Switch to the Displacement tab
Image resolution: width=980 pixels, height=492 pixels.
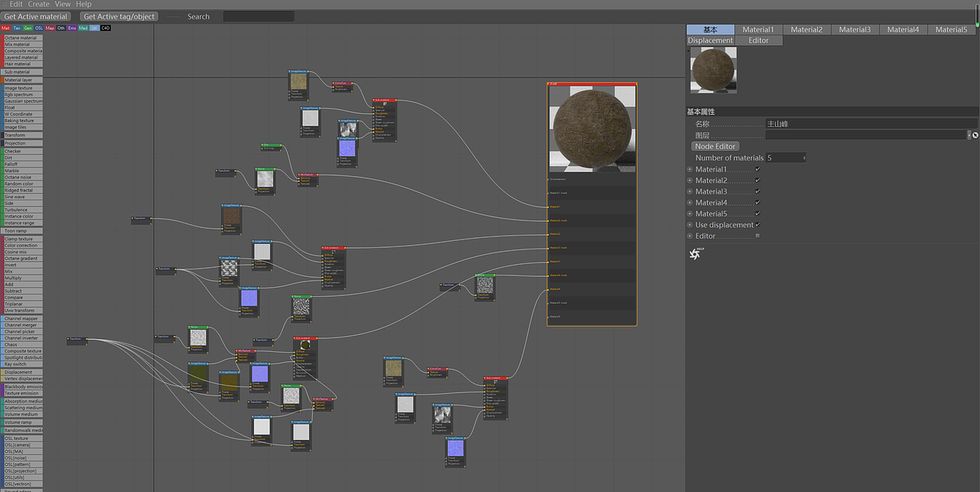[x=710, y=41]
